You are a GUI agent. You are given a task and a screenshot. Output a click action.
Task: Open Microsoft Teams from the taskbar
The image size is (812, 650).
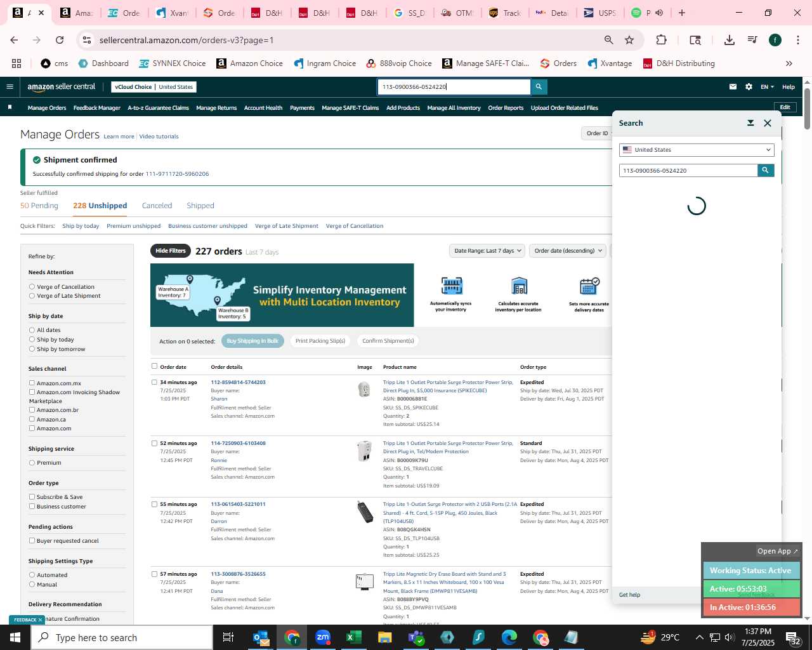pyautogui.click(x=416, y=637)
